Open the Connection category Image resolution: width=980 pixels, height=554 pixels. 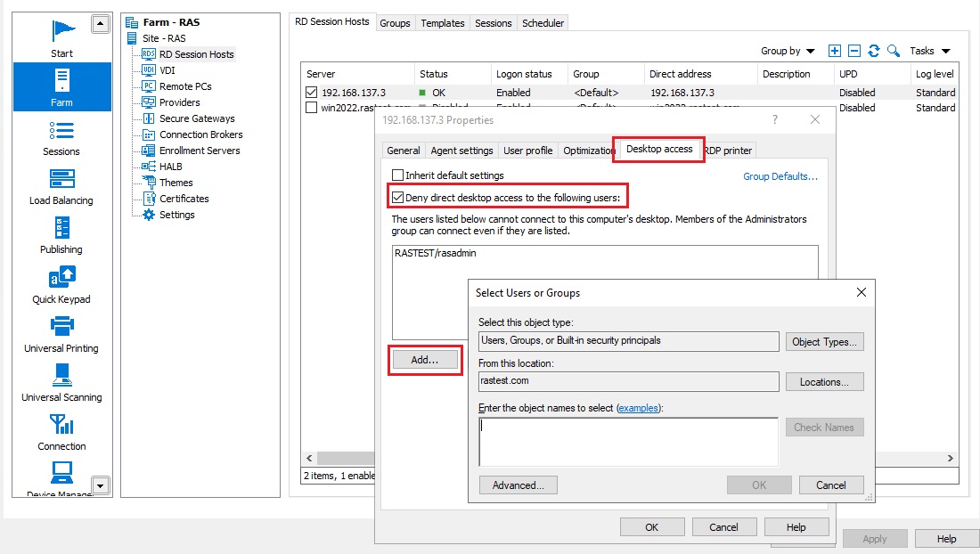click(x=61, y=432)
